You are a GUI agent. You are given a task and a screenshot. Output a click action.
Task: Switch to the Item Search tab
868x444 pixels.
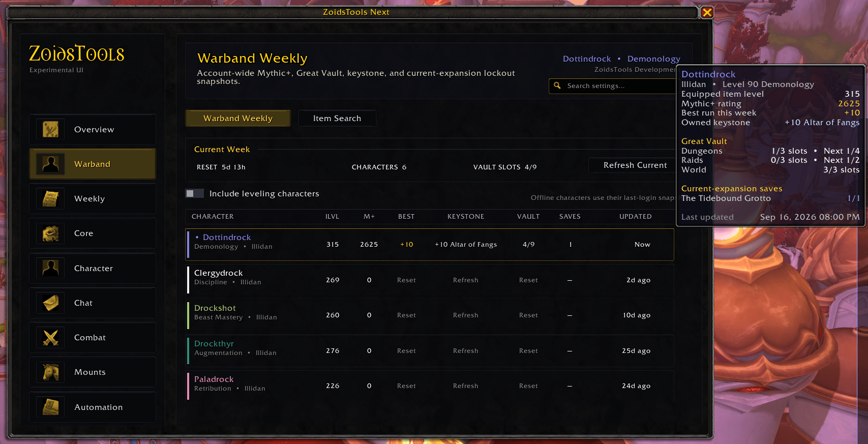click(337, 118)
